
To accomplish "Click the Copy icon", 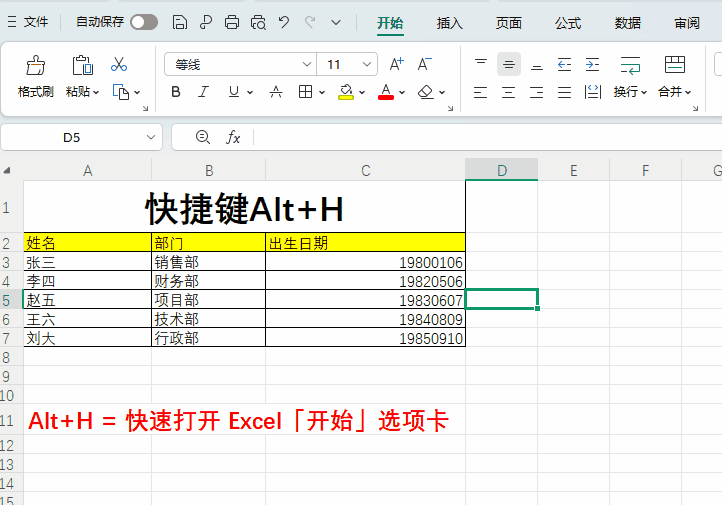I will click(x=121, y=92).
